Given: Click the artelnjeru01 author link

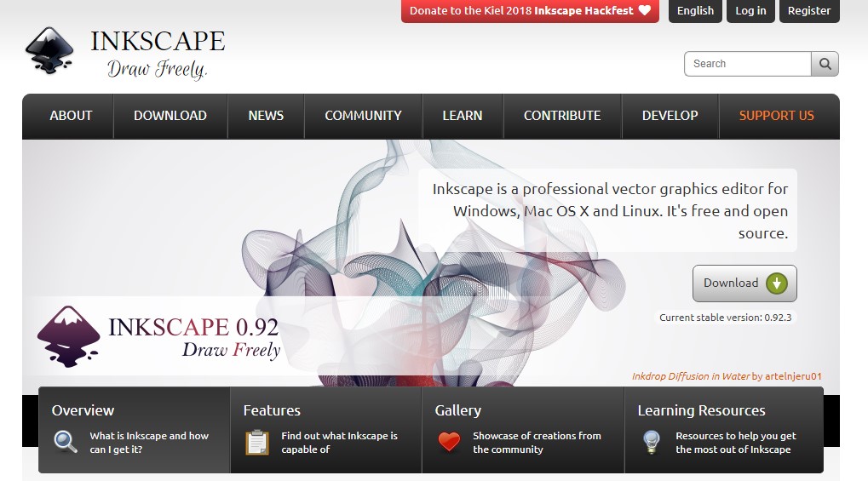Looking at the screenshot, I should click(x=793, y=376).
